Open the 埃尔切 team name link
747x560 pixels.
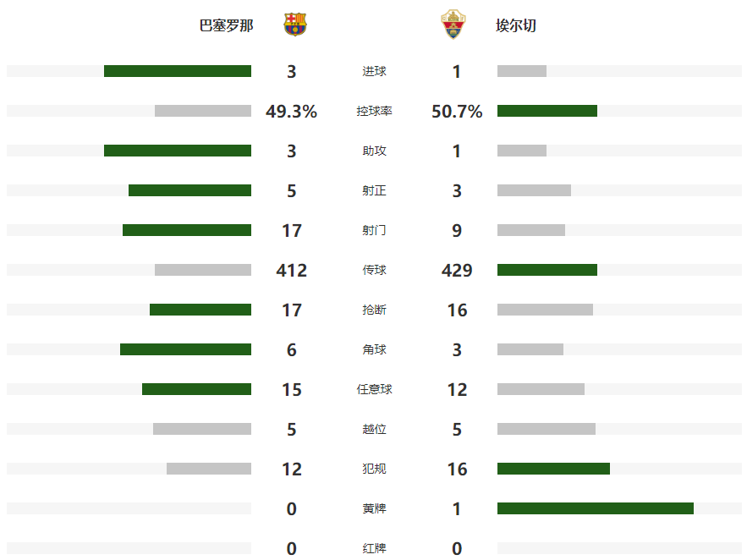tap(516, 25)
